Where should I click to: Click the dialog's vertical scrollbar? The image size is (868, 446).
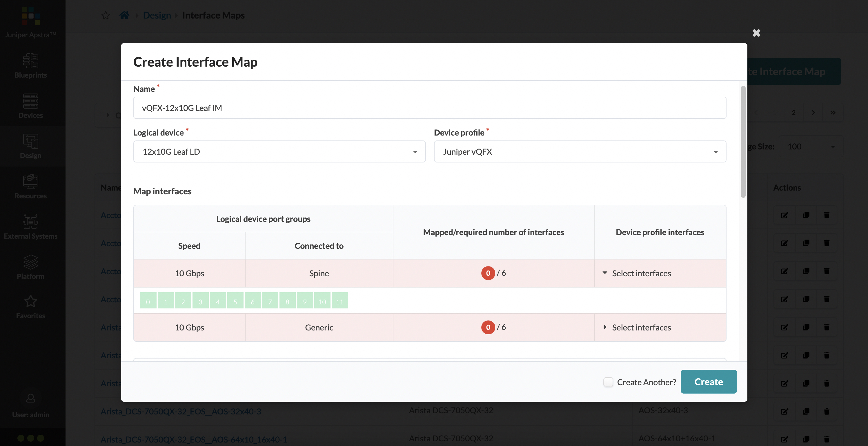tap(743, 142)
